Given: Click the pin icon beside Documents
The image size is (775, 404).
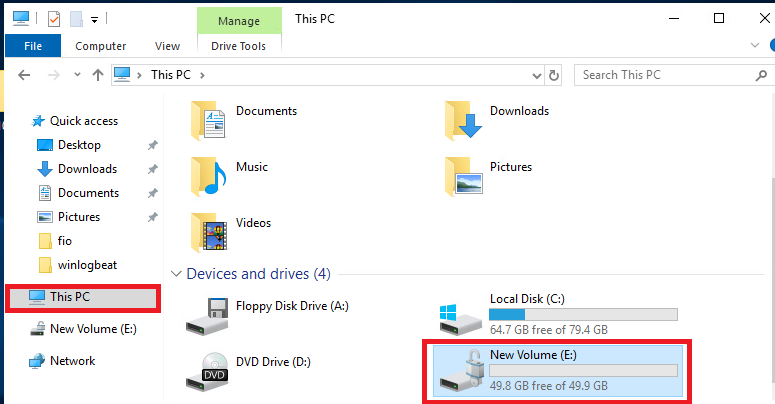Looking at the screenshot, I should click(x=153, y=193).
